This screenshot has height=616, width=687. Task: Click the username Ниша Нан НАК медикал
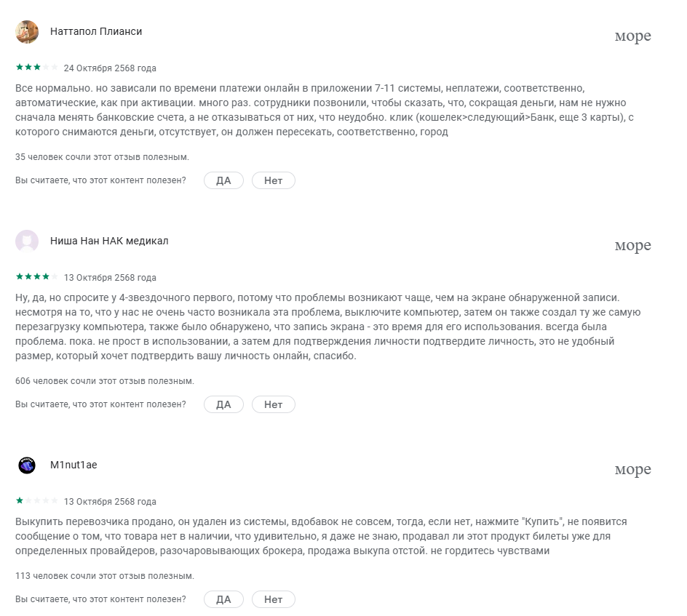point(109,241)
